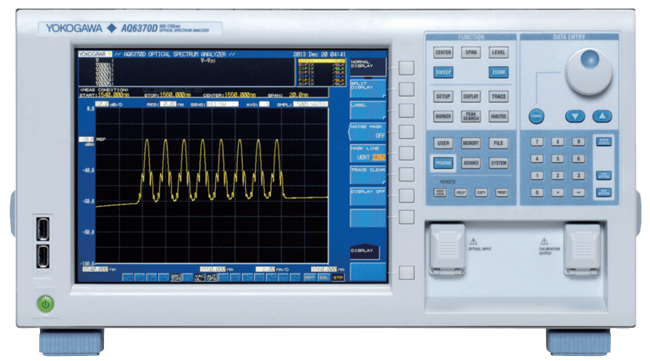
Task: Click the PRESET key
Action: (502, 193)
